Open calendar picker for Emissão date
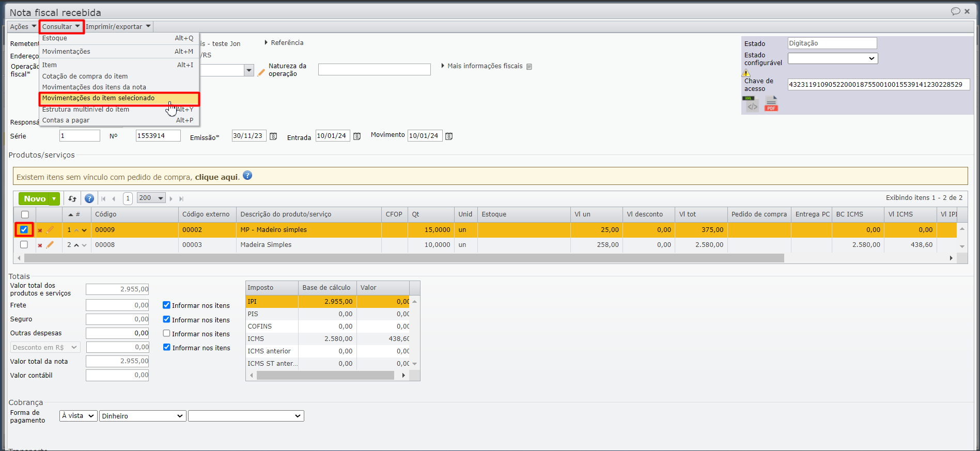Viewport: 980px width, 451px height. 273,136
